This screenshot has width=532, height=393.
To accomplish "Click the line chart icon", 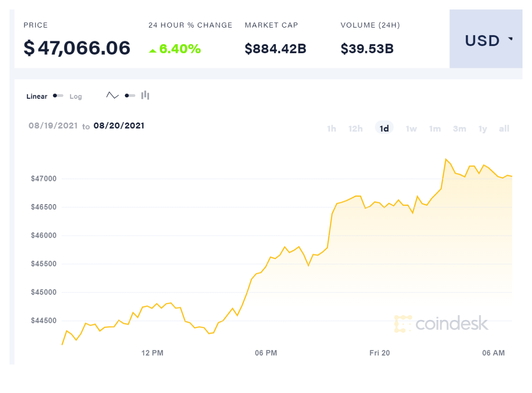I will point(112,95).
